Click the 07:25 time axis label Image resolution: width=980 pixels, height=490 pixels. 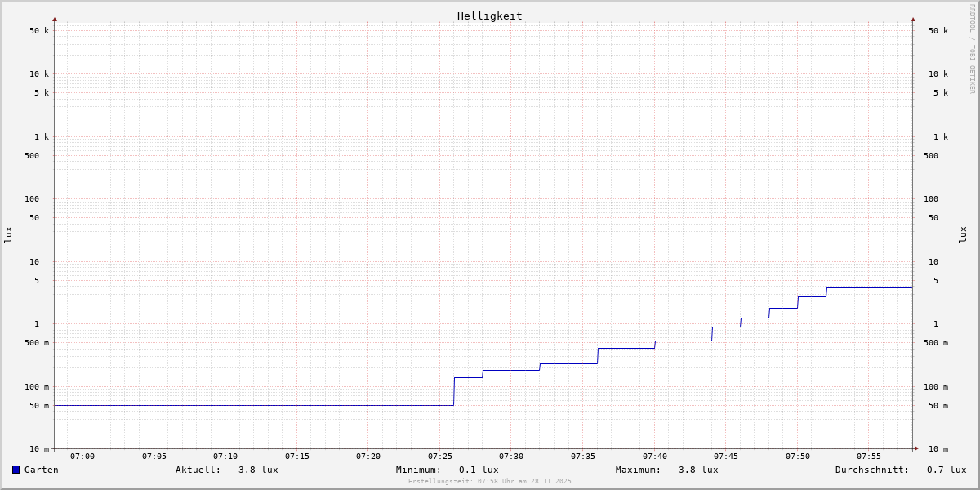pyautogui.click(x=440, y=457)
